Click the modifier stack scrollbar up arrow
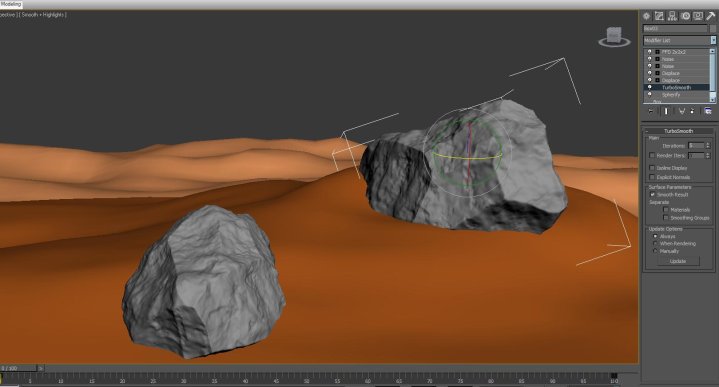Viewport: 719px width, 387px height. coord(713,50)
